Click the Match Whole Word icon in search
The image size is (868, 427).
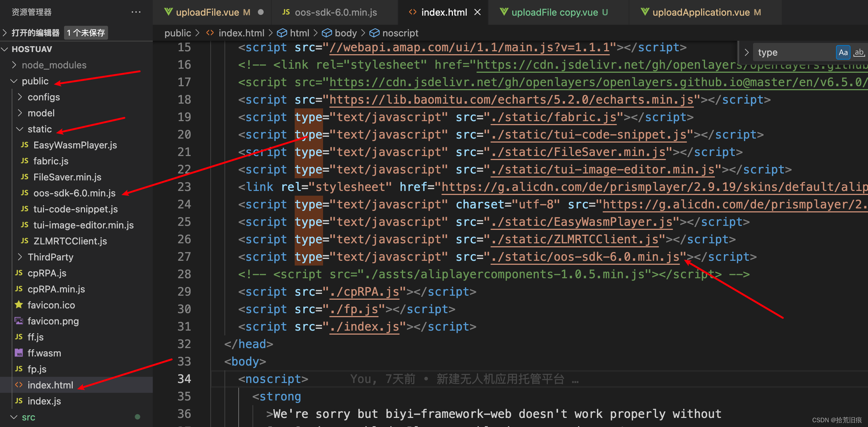coord(858,51)
